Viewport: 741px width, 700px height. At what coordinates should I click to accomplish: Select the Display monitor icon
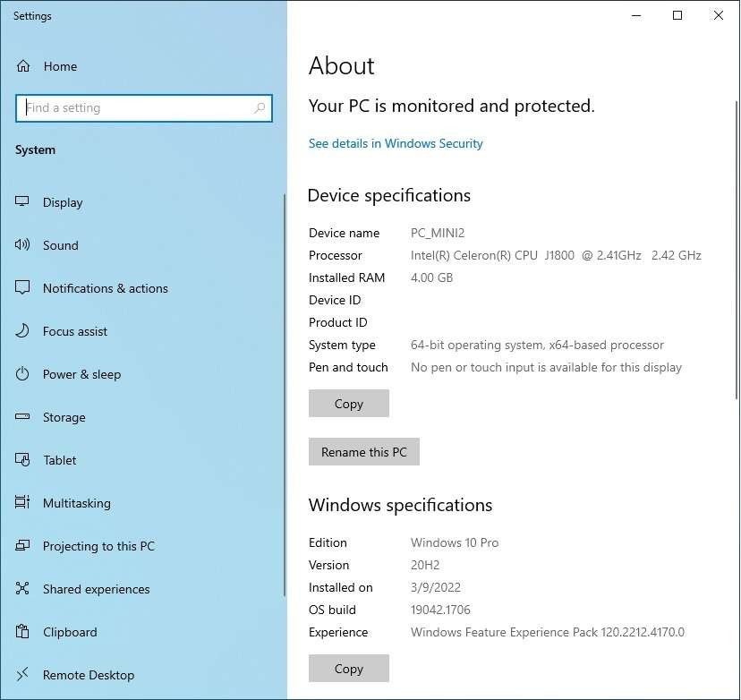click(23, 202)
